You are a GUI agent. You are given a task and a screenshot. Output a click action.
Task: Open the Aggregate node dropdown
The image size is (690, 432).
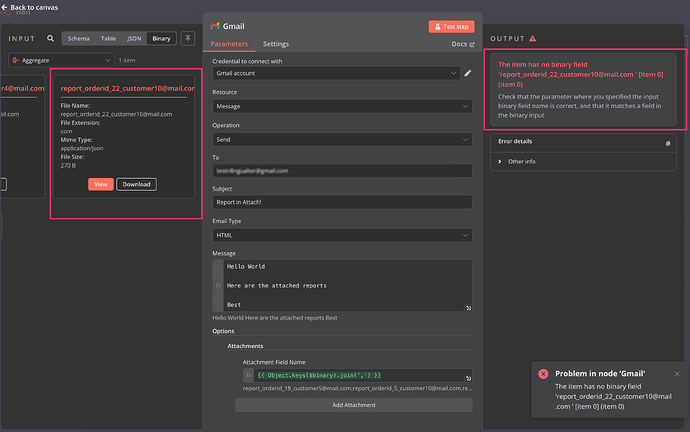[x=61, y=60]
